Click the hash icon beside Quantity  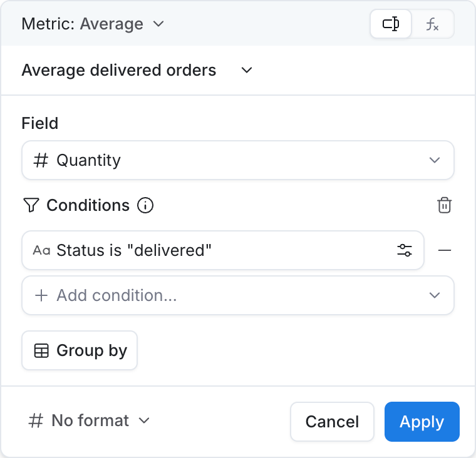41,160
